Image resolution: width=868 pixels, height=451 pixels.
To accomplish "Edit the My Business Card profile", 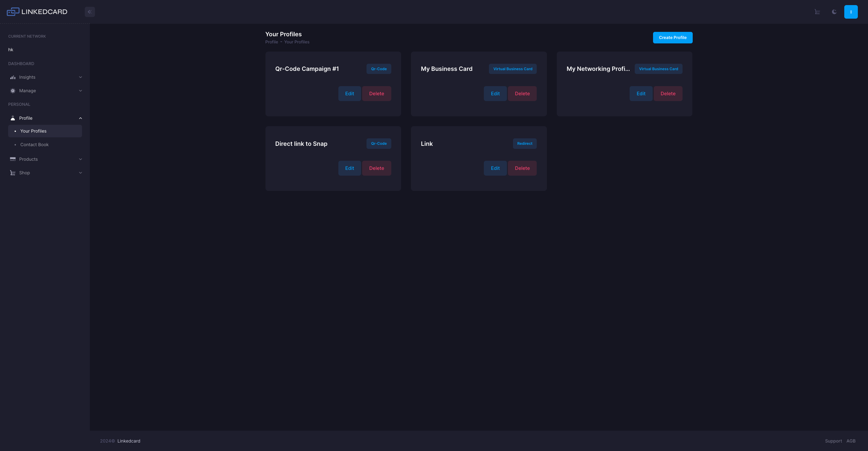I will point(495,94).
